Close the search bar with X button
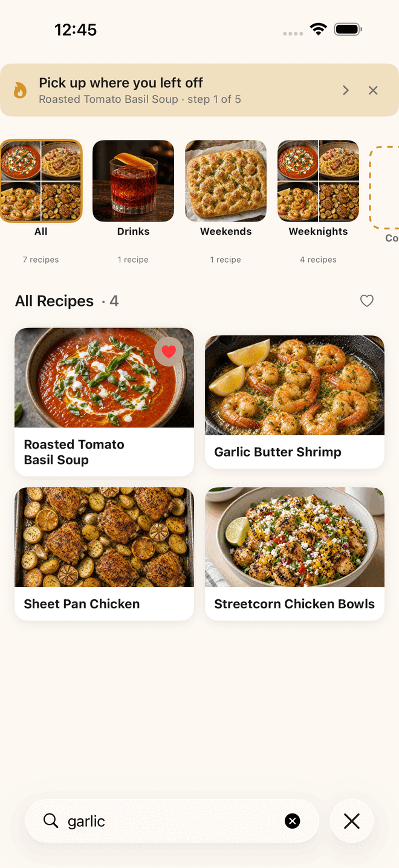The width and height of the screenshot is (399, 868). (x=352, y=821)
